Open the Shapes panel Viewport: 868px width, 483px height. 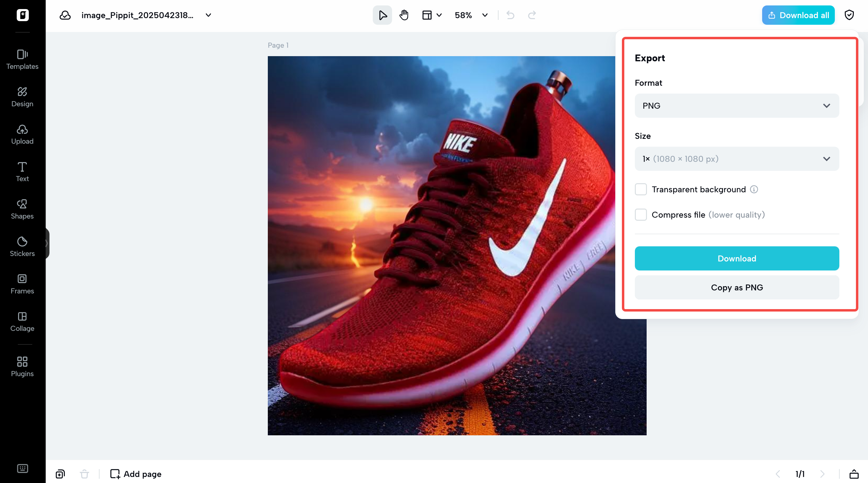tap(22, 209)
